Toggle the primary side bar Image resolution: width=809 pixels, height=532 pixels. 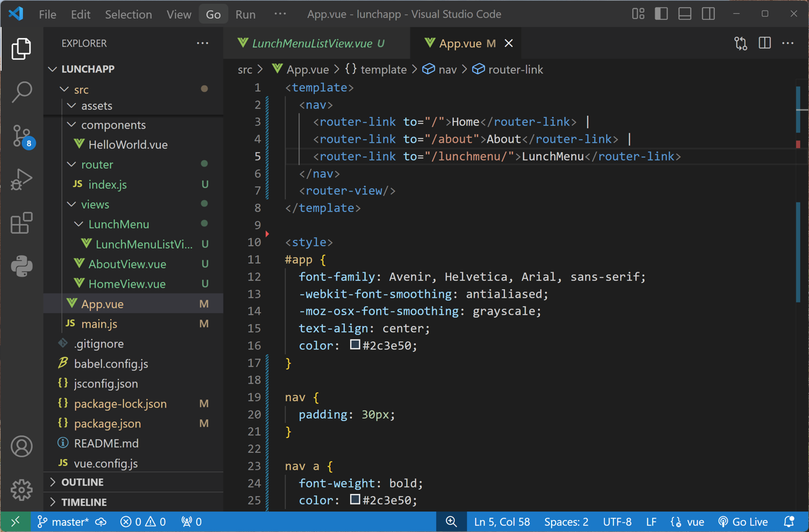pos(661,14)
